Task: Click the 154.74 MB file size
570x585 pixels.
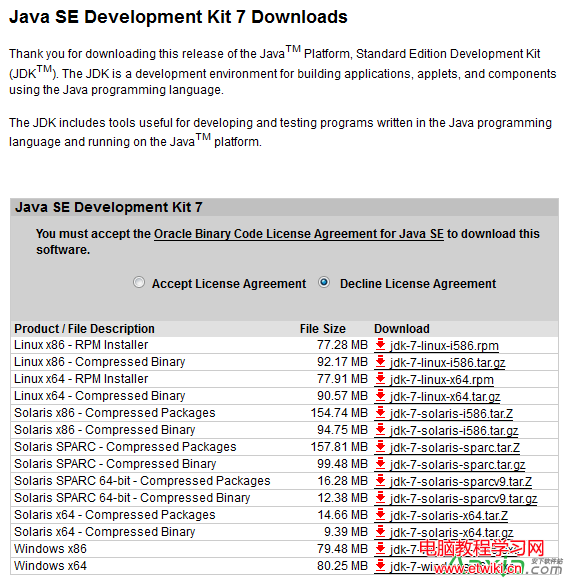Action: (339, 413)
